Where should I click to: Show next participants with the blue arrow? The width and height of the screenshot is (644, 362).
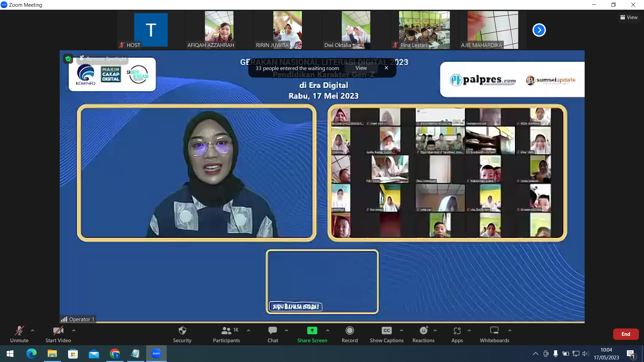(x=539, y=30)
